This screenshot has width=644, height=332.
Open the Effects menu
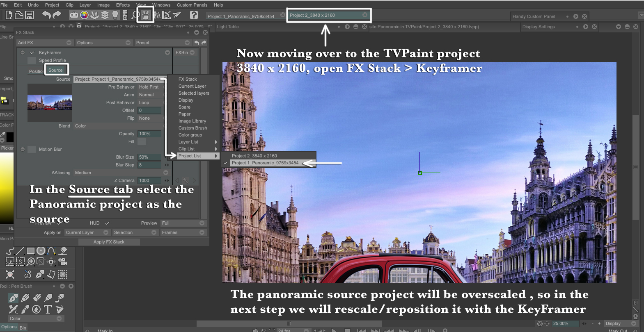pos(123,5)
